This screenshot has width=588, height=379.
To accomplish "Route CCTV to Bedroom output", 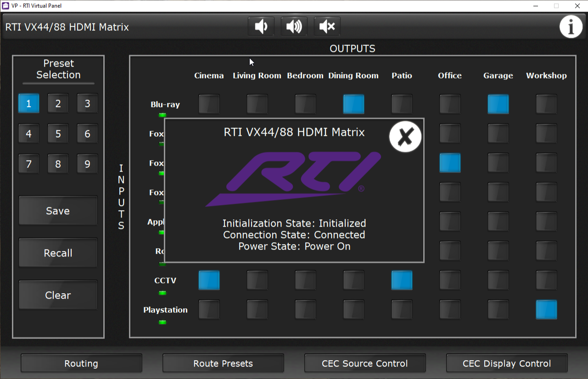I will point(305,280).
